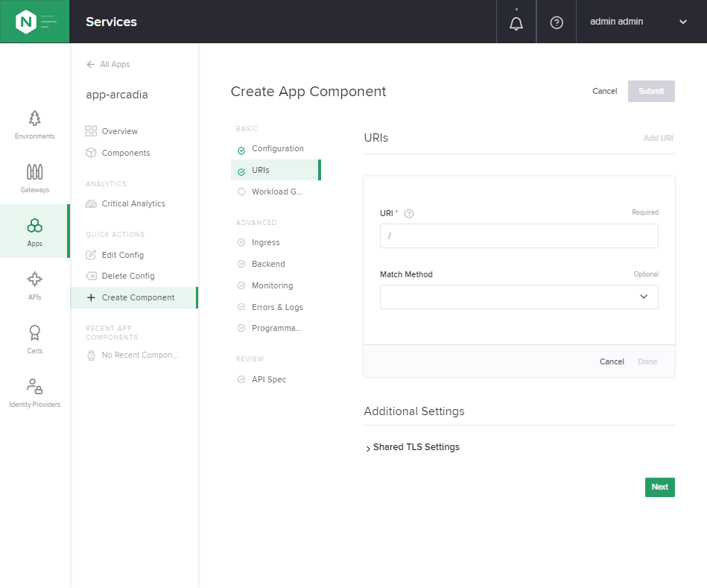Click the No Recent Components entry
The height and width of the screenshot is (588, 707).
(x=133, y=355)
